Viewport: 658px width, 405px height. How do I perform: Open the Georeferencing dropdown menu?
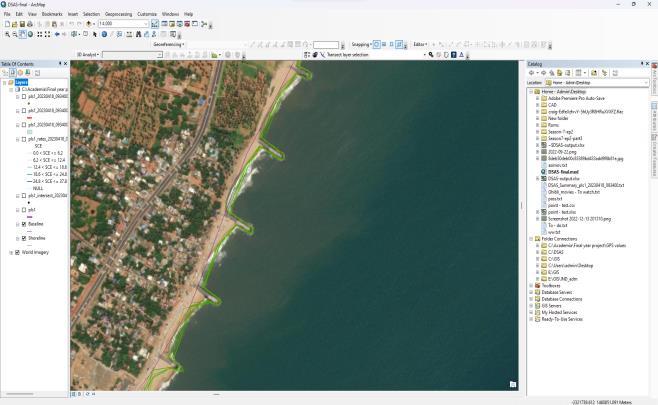168,44
